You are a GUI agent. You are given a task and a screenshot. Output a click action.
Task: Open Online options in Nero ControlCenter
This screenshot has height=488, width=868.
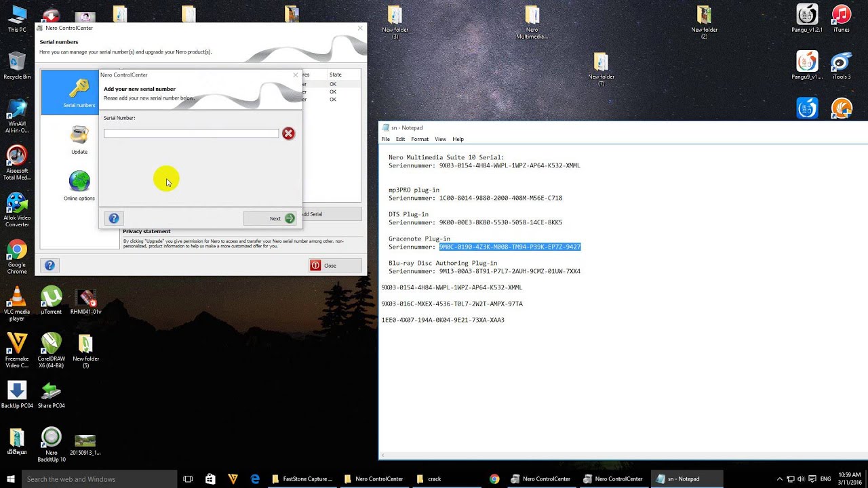tap(79, 186)
